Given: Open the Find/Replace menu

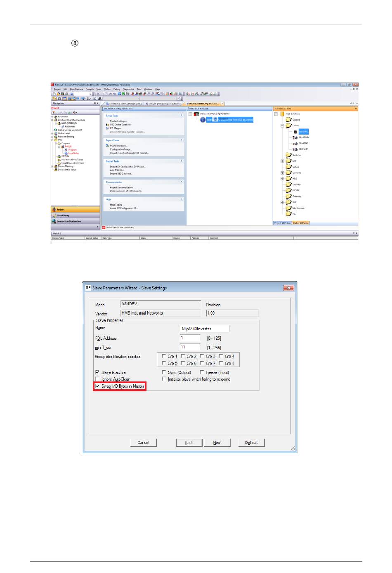Looking at the screenshot, I should (76, 89).
